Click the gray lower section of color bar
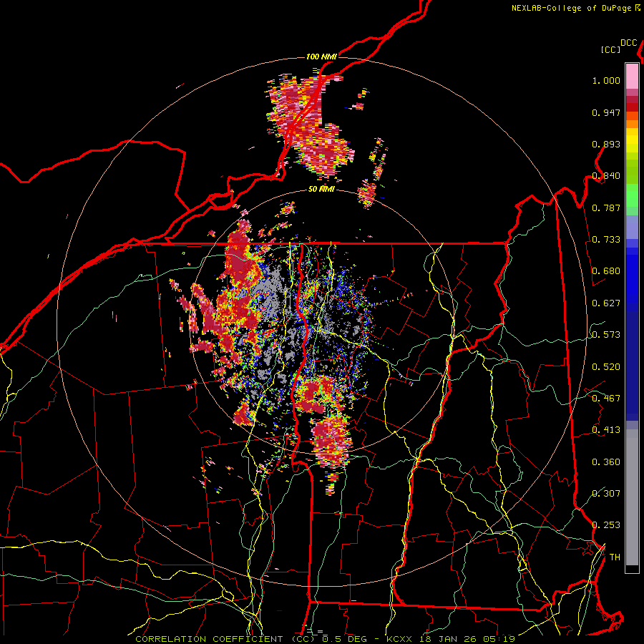644x644 pixels. tap(632, 497)
